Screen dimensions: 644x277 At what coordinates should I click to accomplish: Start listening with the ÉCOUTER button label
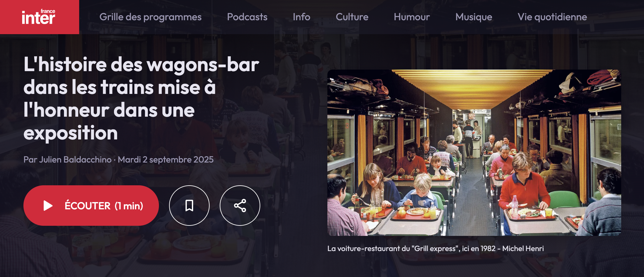[x=88, y=206]
